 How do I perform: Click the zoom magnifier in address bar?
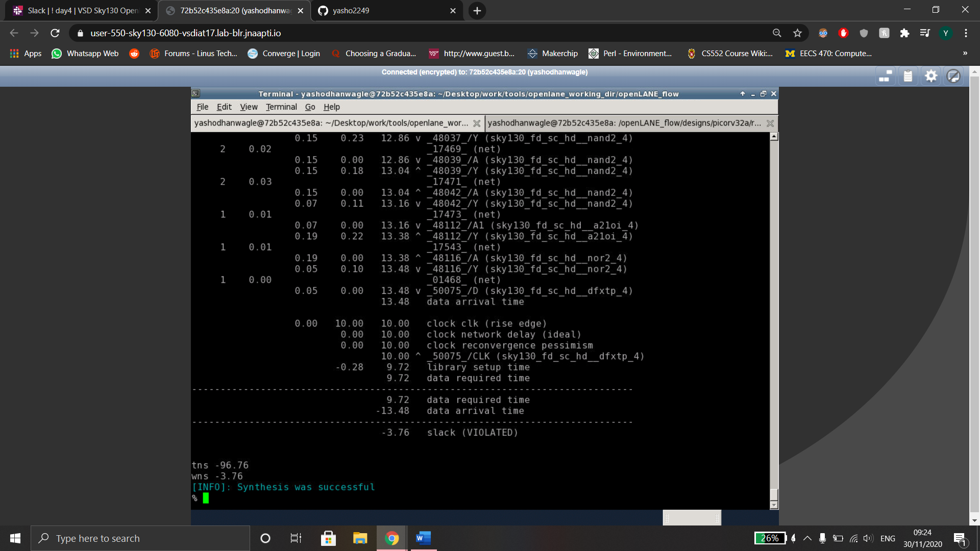[777, 33]
